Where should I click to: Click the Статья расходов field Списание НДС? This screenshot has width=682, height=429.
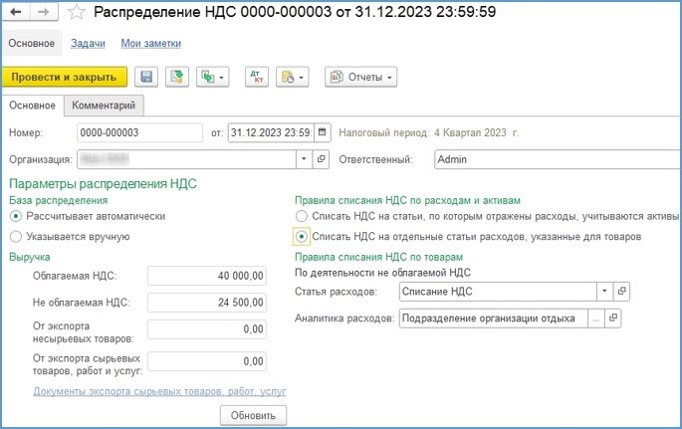pos(498,292)
